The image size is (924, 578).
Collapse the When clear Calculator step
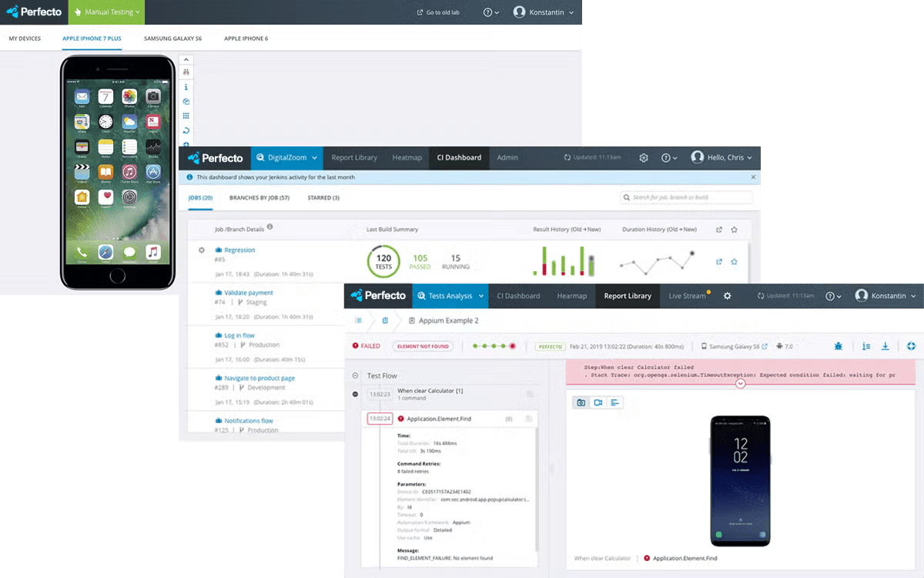click(x=355, y=395)
